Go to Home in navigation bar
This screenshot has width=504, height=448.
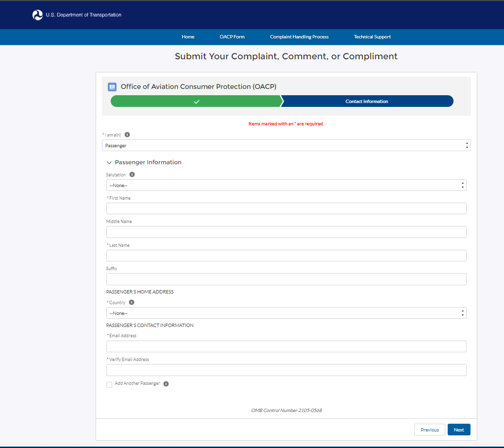tap(188, 37)
